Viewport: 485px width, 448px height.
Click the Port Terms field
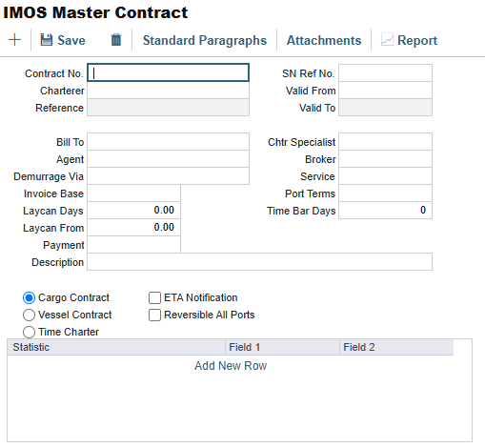coord(385,193)
